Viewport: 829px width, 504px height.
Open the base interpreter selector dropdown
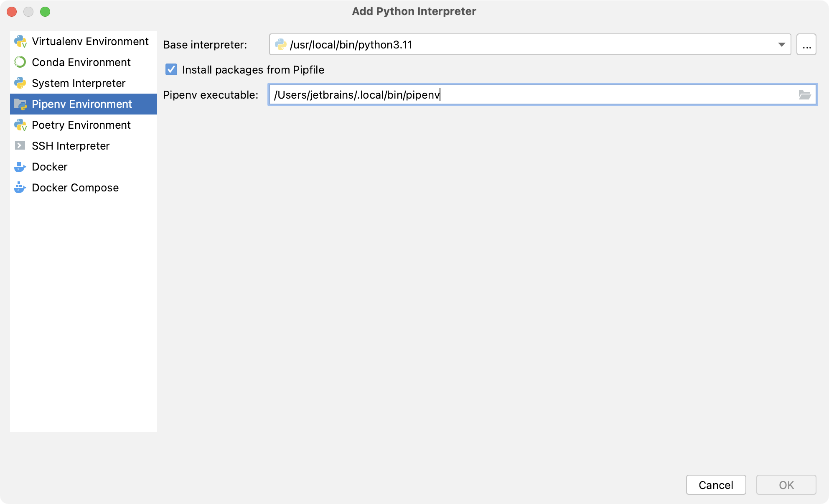782,44
